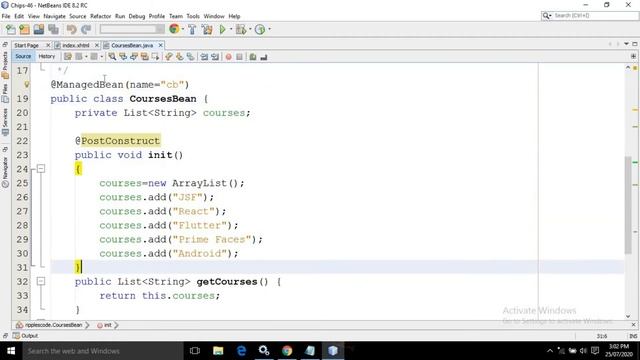Switch to History view button
The width and height of the screenshot is (640, 360).
[x=47, y=56]
